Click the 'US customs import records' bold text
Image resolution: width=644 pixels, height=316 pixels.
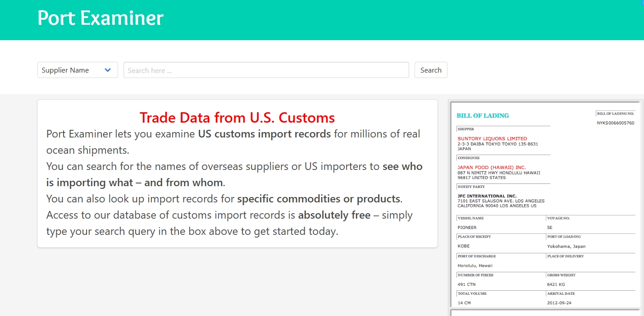(x=264, y=134)
